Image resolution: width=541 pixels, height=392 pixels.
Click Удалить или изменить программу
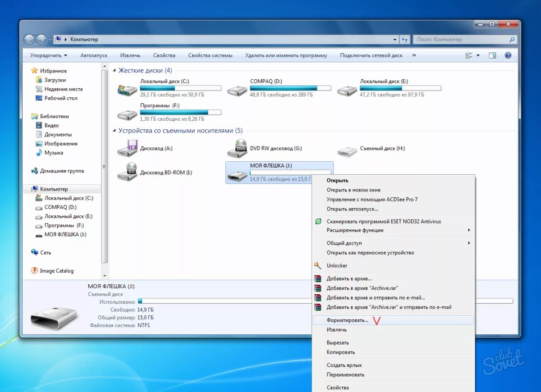tap(286, 55)
